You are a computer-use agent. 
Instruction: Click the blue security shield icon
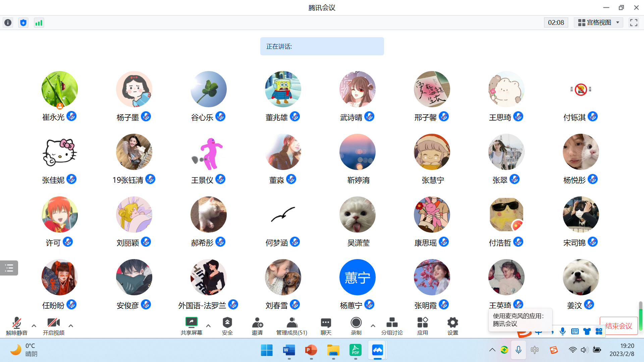23,23
